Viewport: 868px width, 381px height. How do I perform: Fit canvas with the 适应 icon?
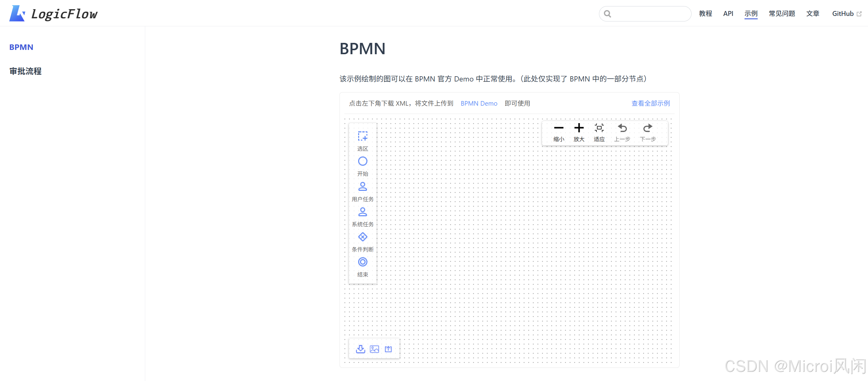pos(599,128)
